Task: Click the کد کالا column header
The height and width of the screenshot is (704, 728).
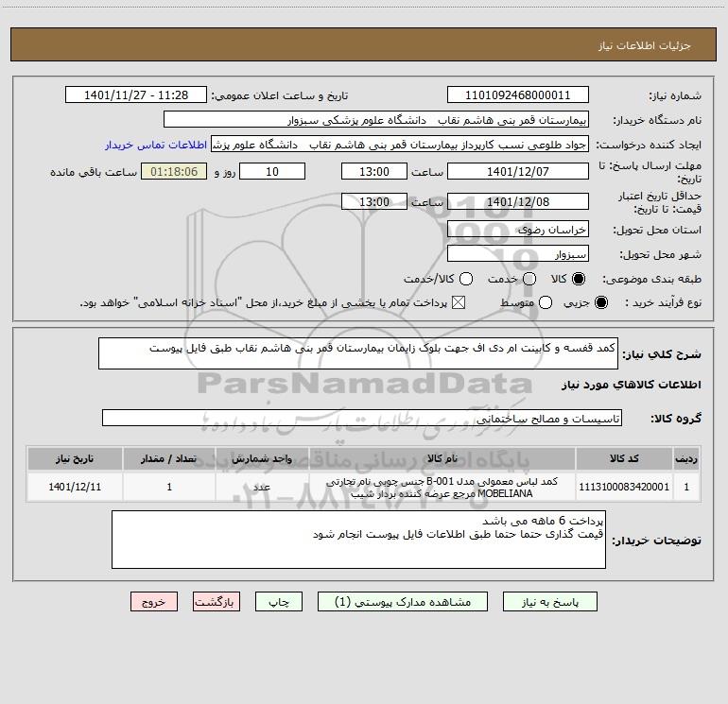Action: (x=624, y=458)
